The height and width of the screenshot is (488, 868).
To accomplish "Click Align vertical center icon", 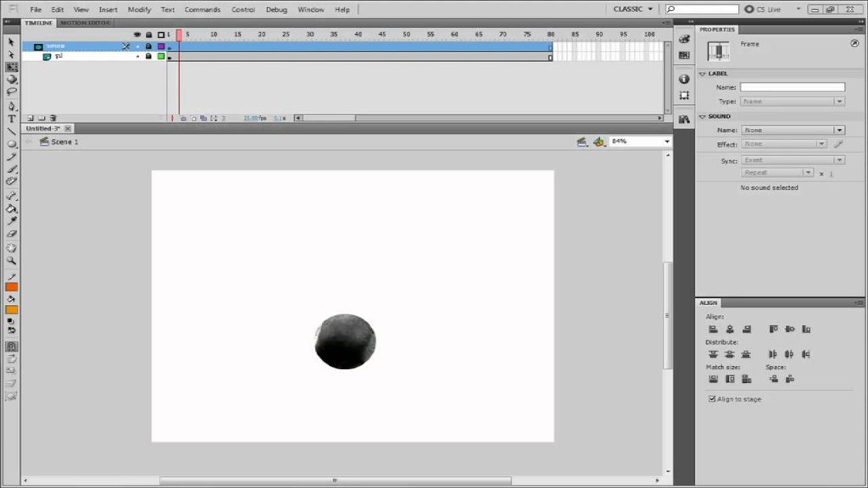I will pyautogui.click(x=789, y=330).
